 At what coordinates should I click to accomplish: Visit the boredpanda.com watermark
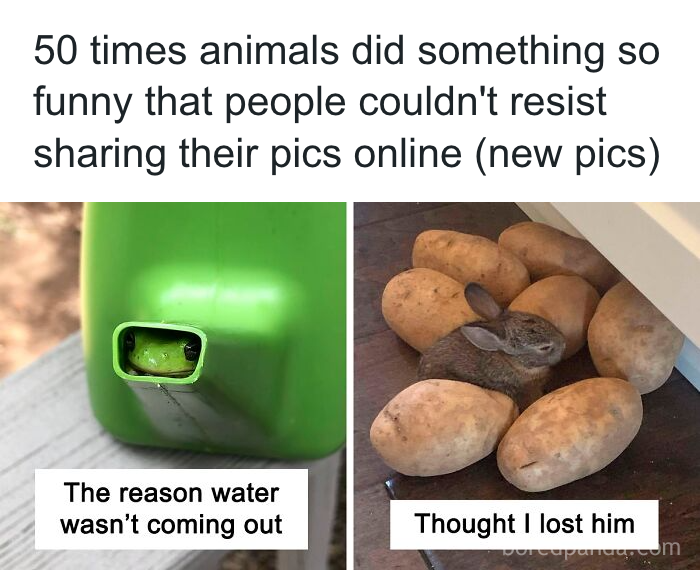point(592,549)
